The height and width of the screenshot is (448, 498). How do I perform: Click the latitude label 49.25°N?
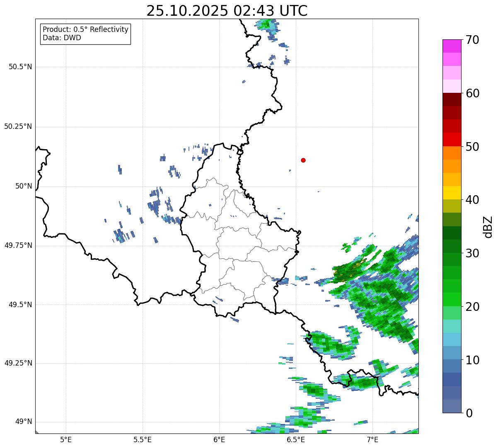coord(18,363)
